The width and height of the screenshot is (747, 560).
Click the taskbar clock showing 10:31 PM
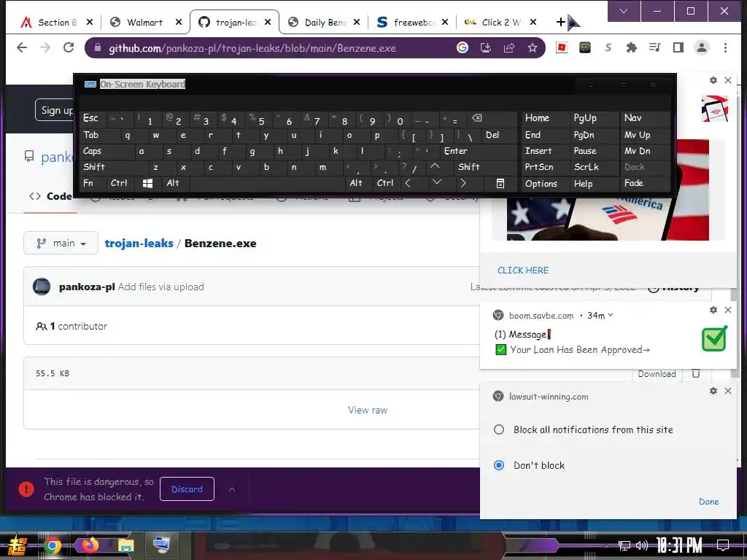tap(679, 545)
